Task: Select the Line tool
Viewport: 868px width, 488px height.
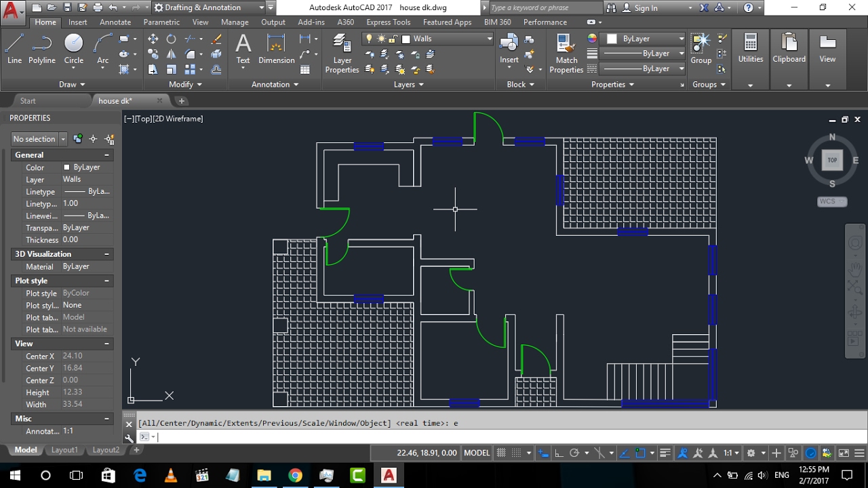Action: point(14,47)
